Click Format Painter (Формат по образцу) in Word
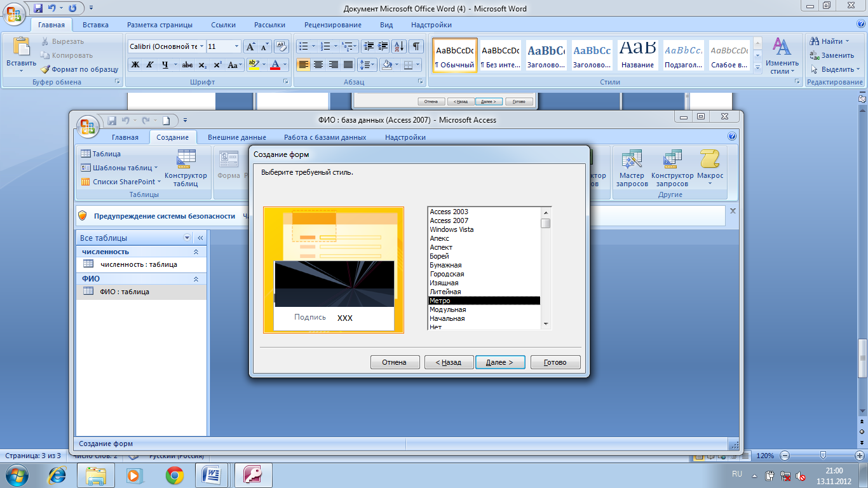 click(x=79, y=69)
